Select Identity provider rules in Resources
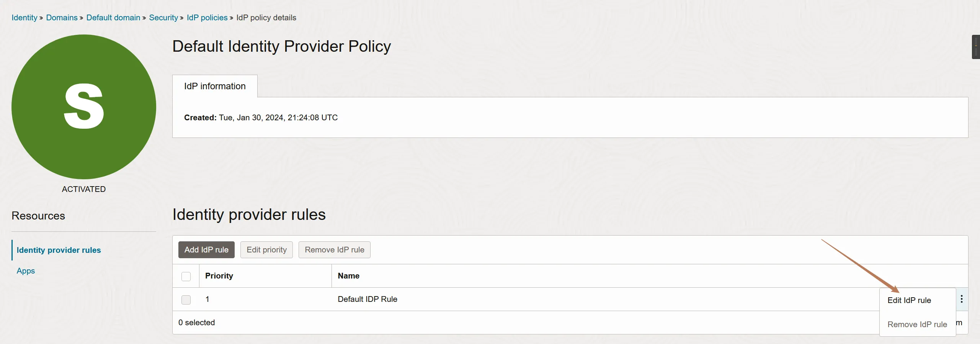 coord(59,250)
